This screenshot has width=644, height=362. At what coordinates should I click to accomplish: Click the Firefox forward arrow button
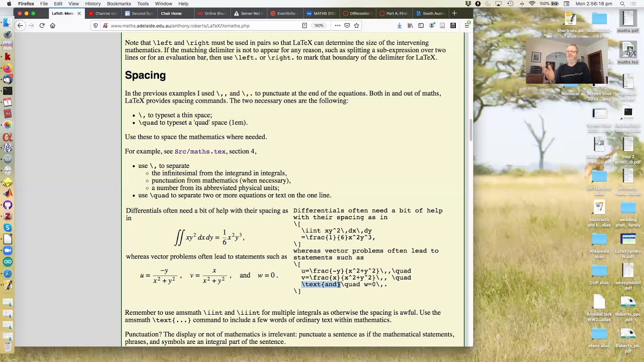coord(31,26)
